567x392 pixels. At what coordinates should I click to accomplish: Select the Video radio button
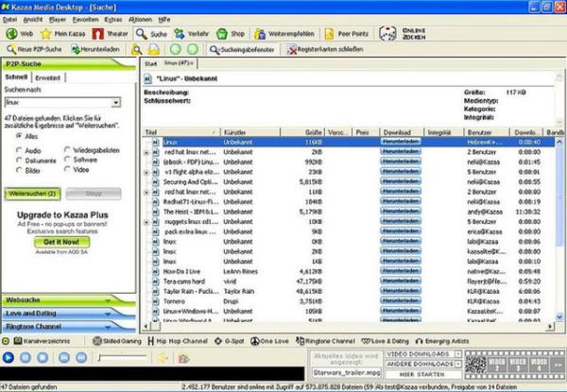[67, 169]
